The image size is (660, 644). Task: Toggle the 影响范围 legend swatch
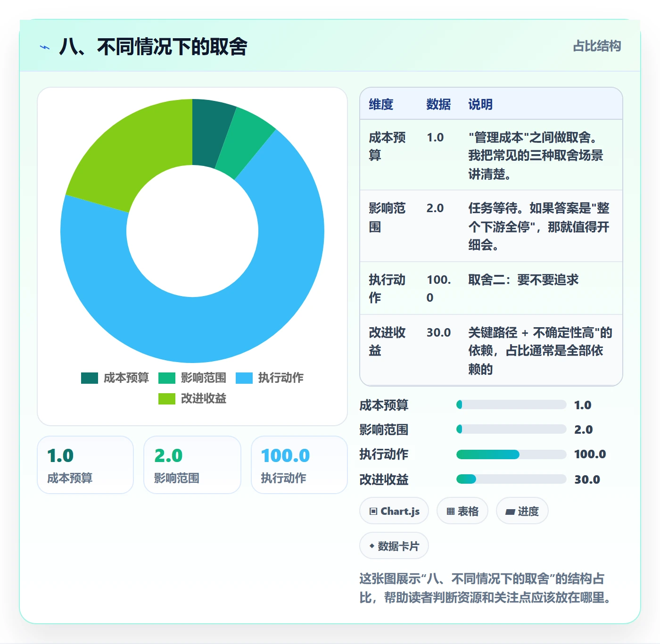pyautogui.click(x=167, y=378)
